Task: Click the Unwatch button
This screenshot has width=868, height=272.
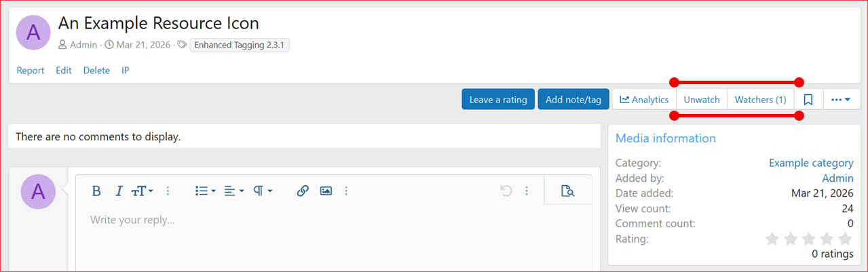Action: click(702, 100)
